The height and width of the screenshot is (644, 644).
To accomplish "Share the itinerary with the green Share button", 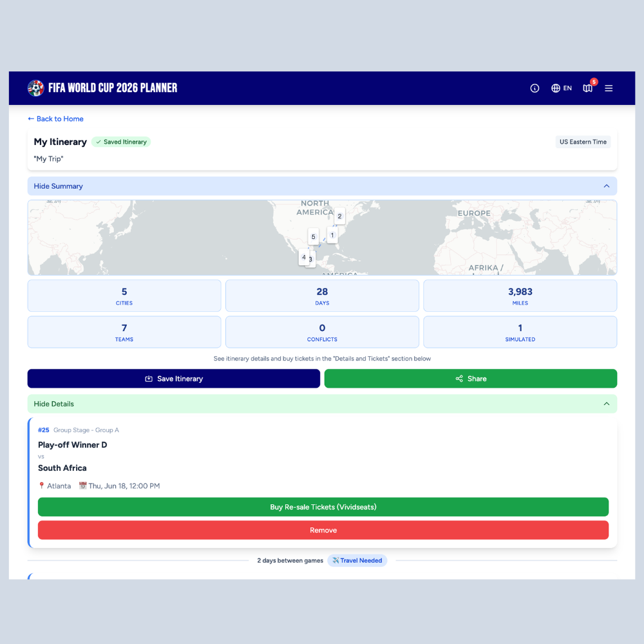I will [471, 379].
